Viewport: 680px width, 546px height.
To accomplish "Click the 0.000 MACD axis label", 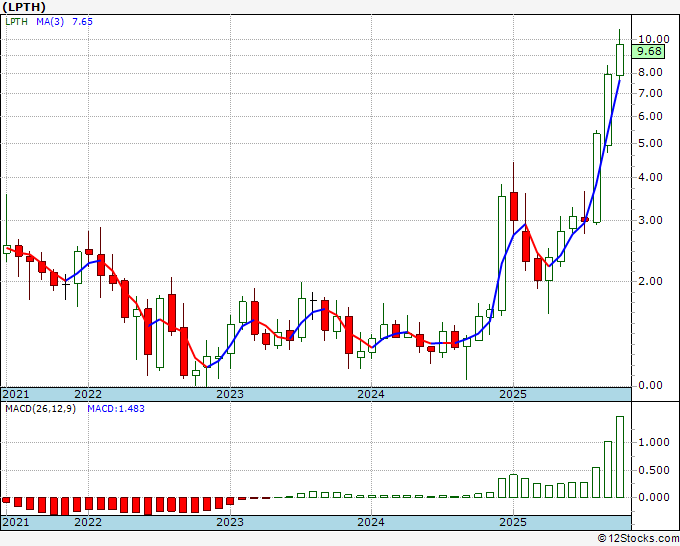I will 654,497.
